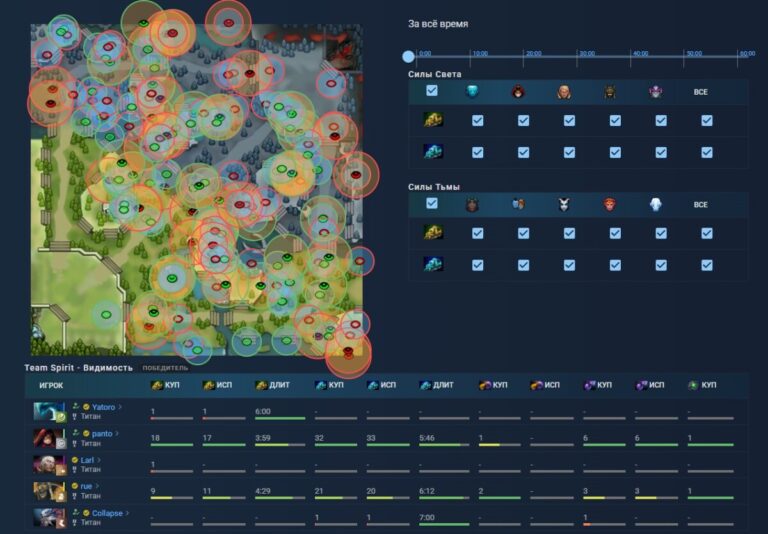Click rue's hero portrait in the table

click(x=50, y=491)
